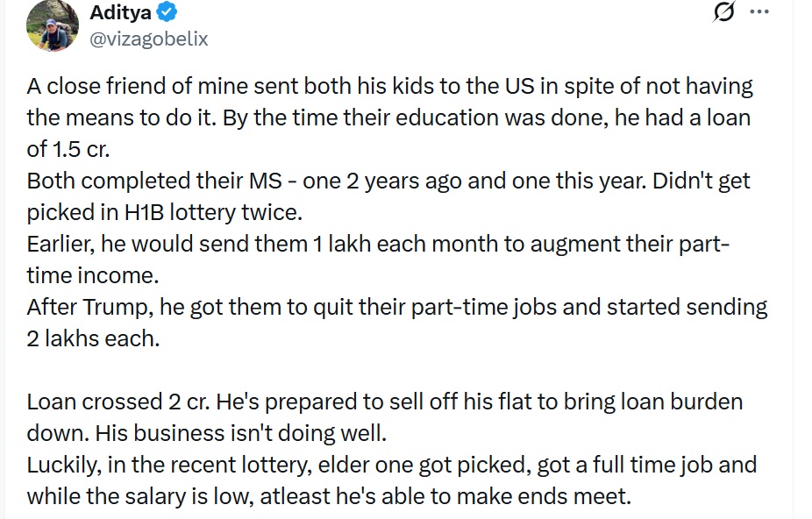Screen dimensions: 812x519
Task: Click the line starting "while the salary is low"
Action: (x=329, y=497)
